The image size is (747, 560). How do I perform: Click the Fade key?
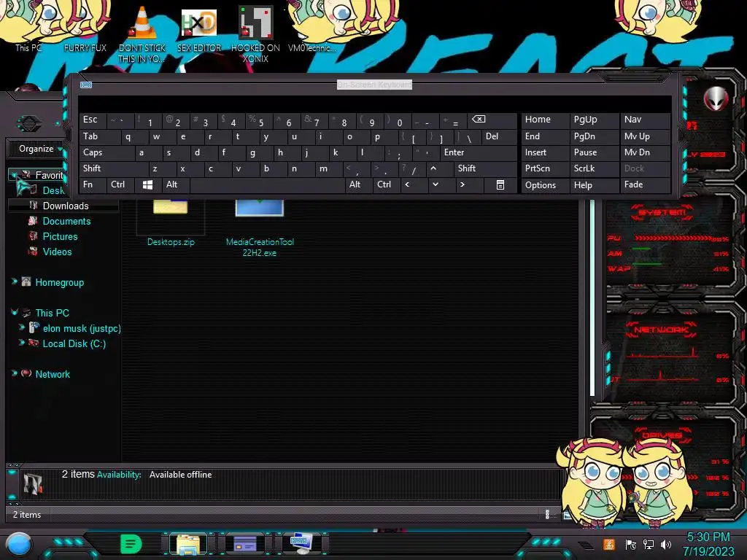645,184
